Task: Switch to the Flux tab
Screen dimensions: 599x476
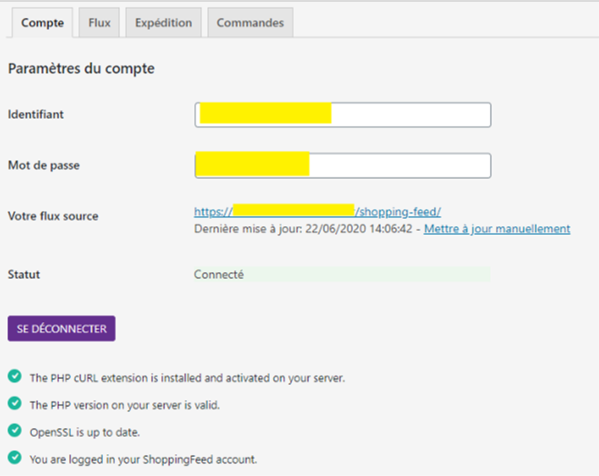Action: (99, 23)
